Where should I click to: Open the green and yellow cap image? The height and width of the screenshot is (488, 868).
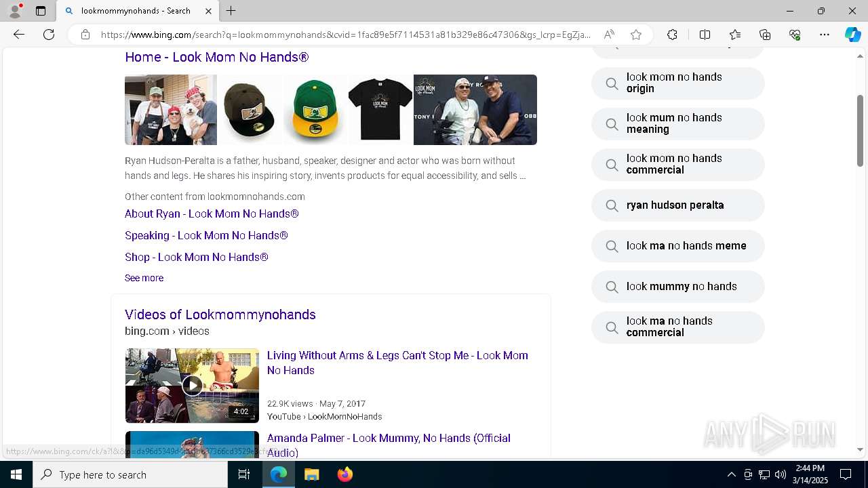[x=314, y=110]
